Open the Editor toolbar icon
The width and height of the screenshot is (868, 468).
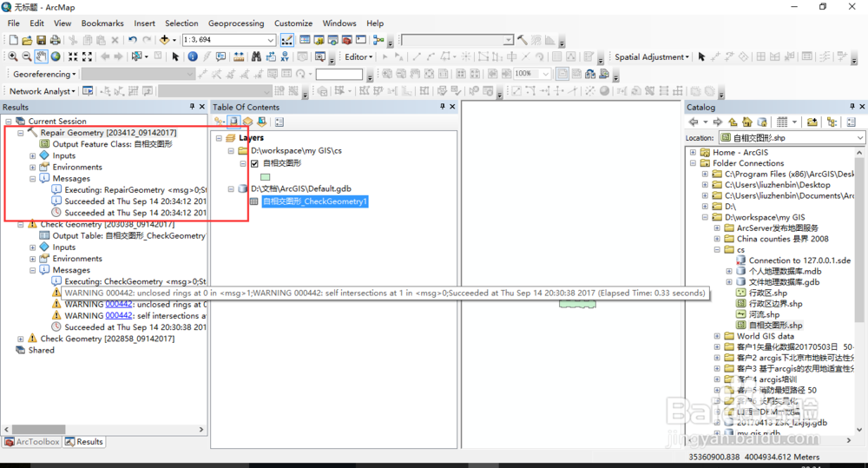point(287,40)
